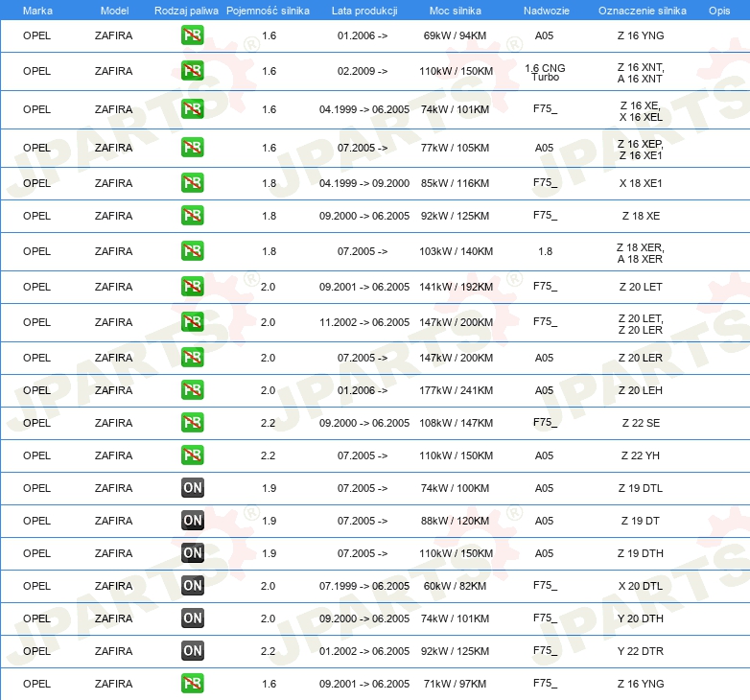750x700 pixels.
Task: Click the "Oznaczenie silnika" column header
Action: click(x=642, y=11)
